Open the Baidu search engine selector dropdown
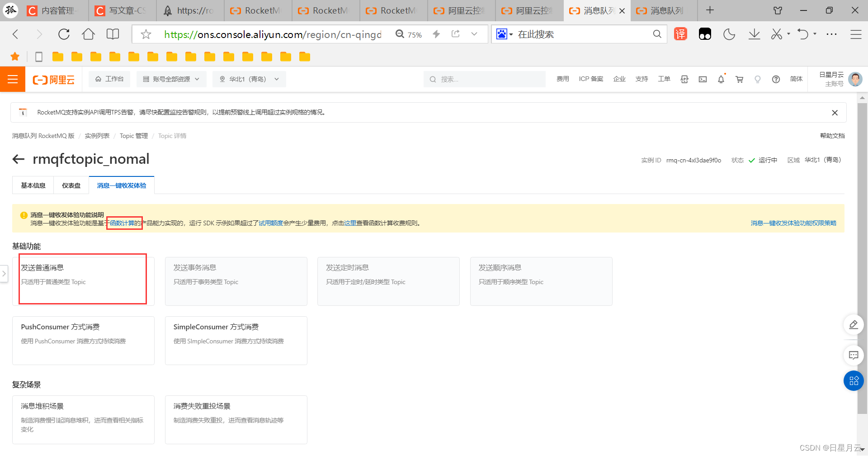The width and height of the screenshot is (868, 456). 505,34
